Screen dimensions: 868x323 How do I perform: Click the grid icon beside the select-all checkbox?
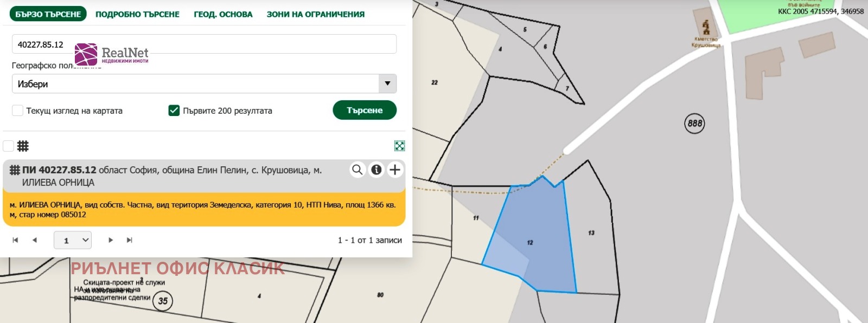tap(23, 146)
